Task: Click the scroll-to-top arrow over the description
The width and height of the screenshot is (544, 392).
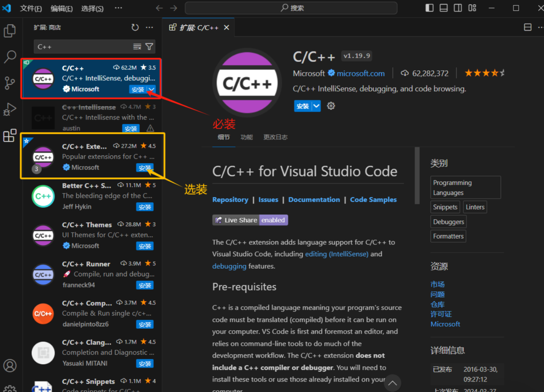Action: coord(392,383)
